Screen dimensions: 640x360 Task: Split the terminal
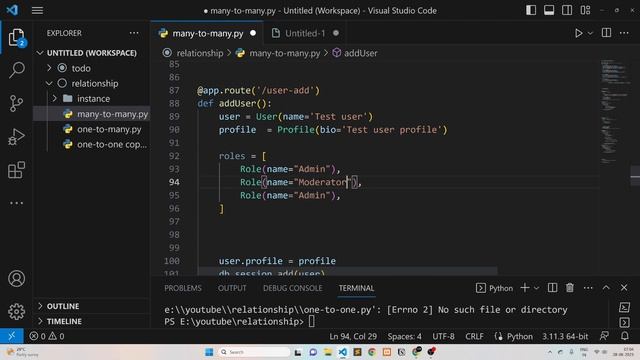[x=552, y=288]
